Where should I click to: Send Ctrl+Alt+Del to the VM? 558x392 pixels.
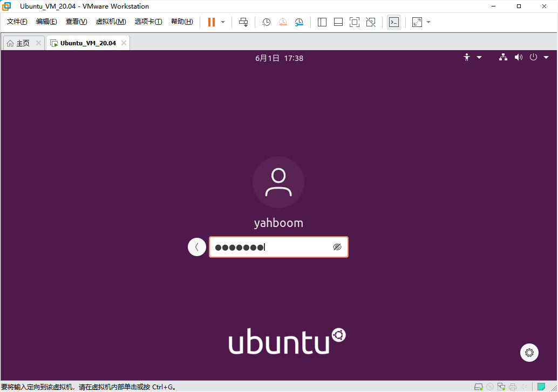coord(243,22)
